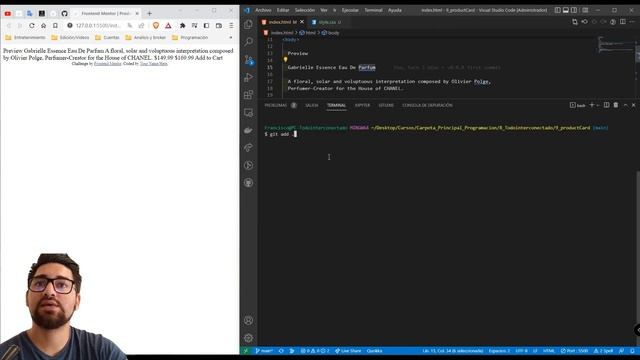
Task: Click Live Share in the status bar
Action: pos(348,351)
